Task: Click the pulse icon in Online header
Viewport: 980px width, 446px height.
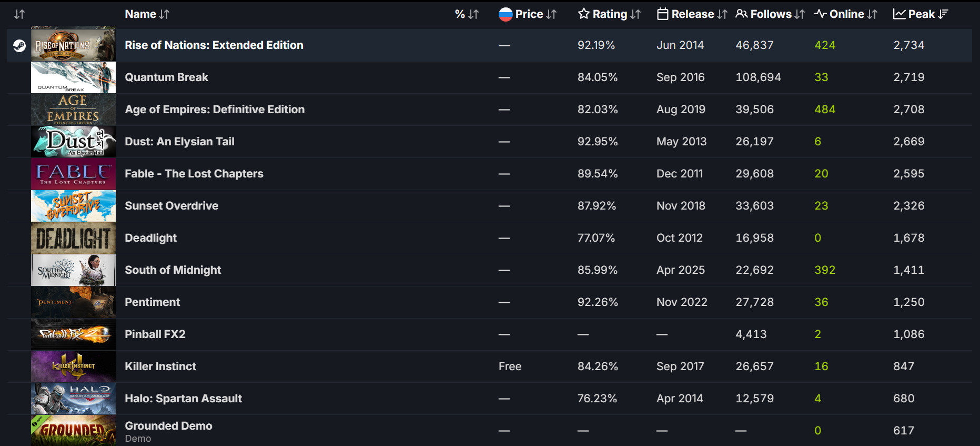Action: [x=820, y=14]
